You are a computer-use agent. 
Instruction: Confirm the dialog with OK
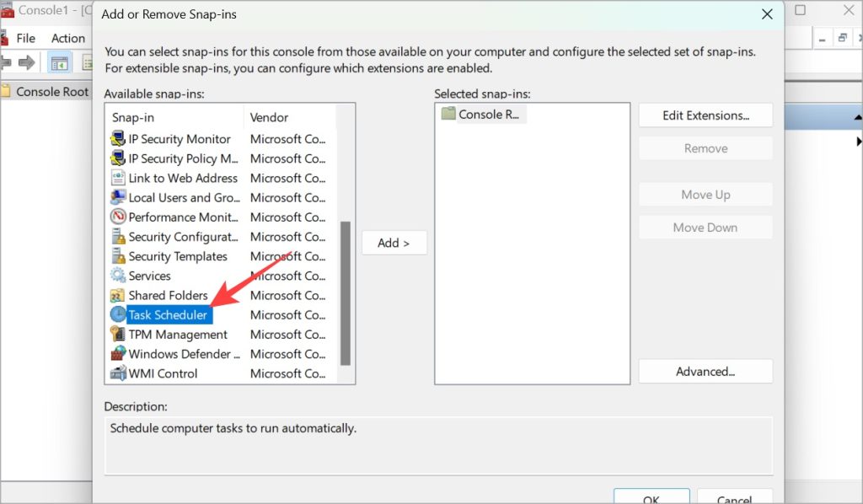[651, 496]
